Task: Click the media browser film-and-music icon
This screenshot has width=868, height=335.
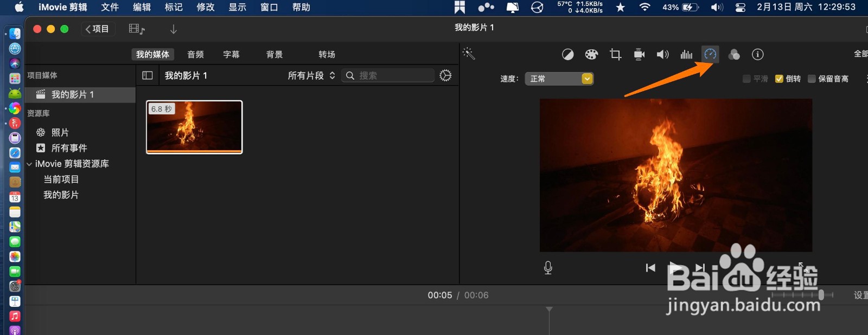Action: click(x=137, y=29)
